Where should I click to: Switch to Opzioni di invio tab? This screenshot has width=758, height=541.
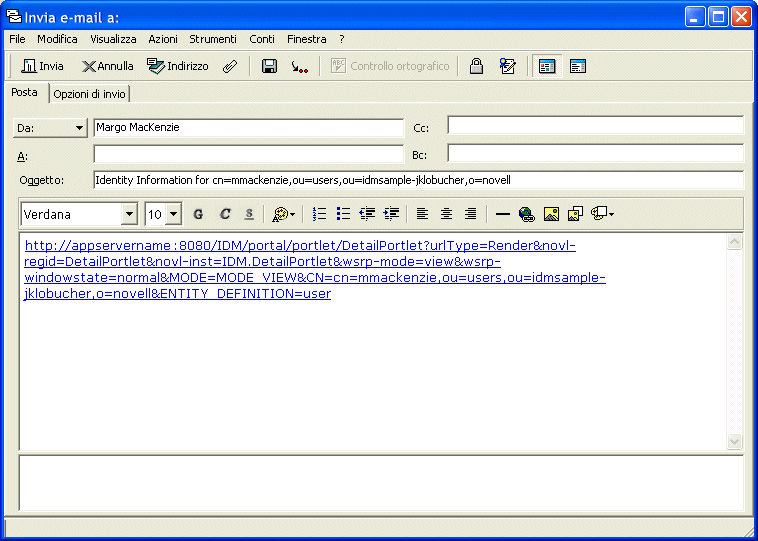pyautogui.click(x=89, y=94)
